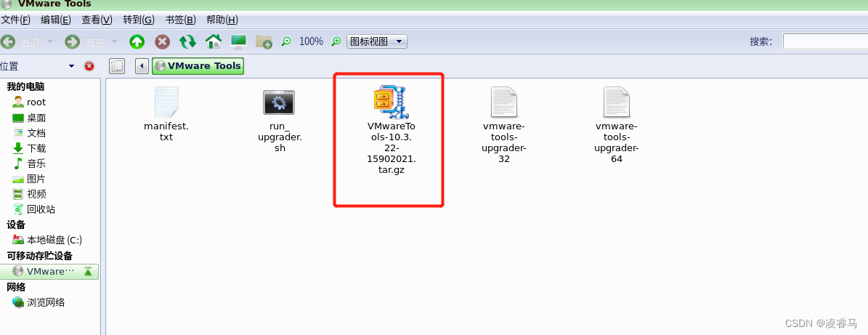Open the 书签(B) menu
This screenshot has height=335, width=868.
[180, 20]
